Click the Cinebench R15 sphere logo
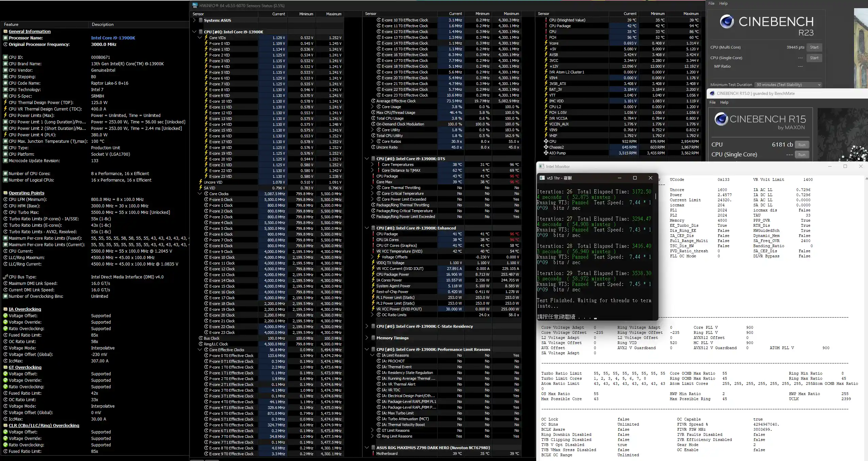The height and width of the screenshot is (461, 868). (x=721, y=119)
